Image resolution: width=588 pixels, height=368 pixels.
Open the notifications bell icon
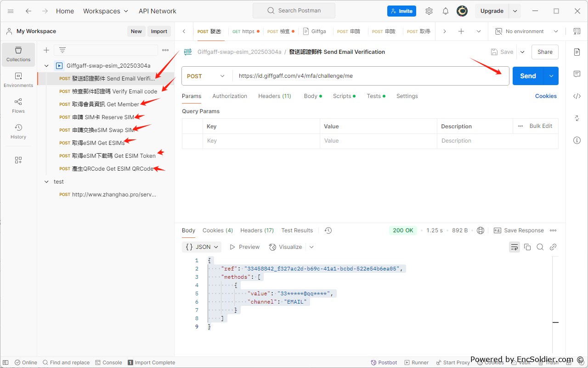click(x=446, y=11)
